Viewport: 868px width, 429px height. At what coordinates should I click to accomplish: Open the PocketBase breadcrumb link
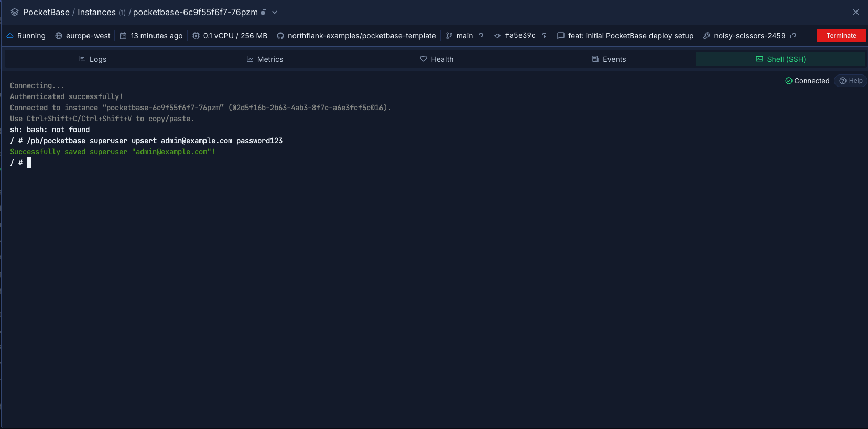click(46, 12)
